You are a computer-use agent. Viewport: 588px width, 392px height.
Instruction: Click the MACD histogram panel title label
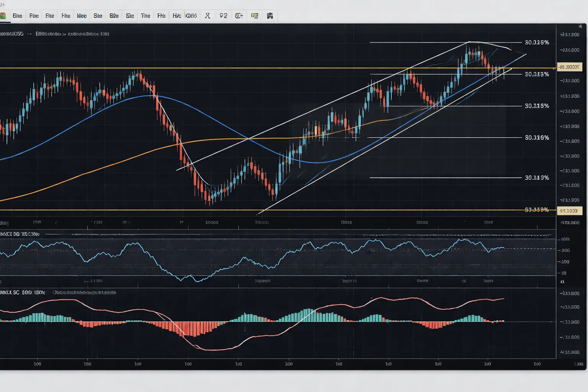23,292
